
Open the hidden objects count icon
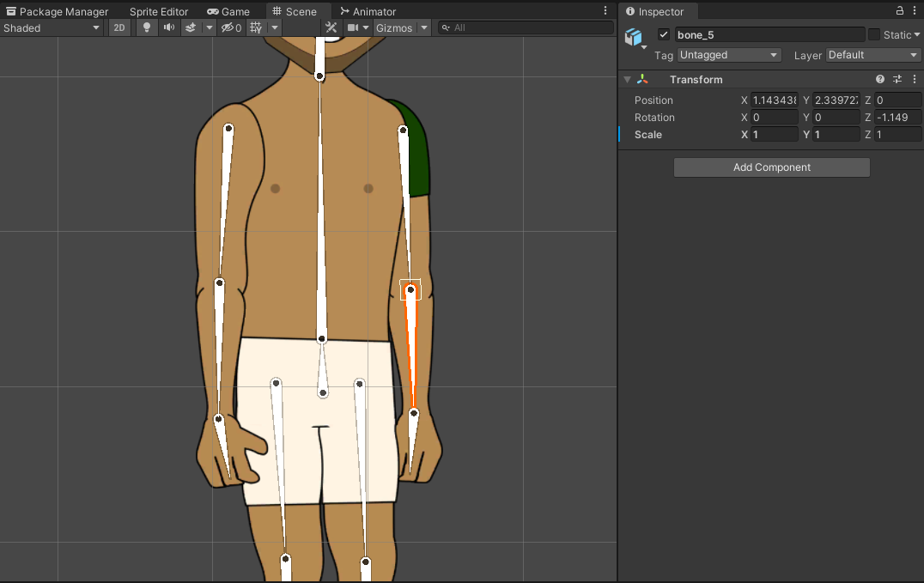228,27
